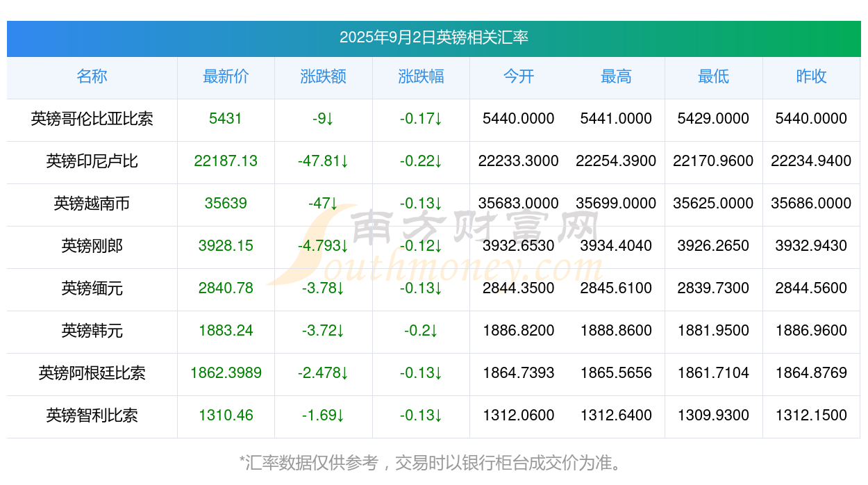Click latest price 35639
This screenshot has width=868, height=485.
(226, 204)
